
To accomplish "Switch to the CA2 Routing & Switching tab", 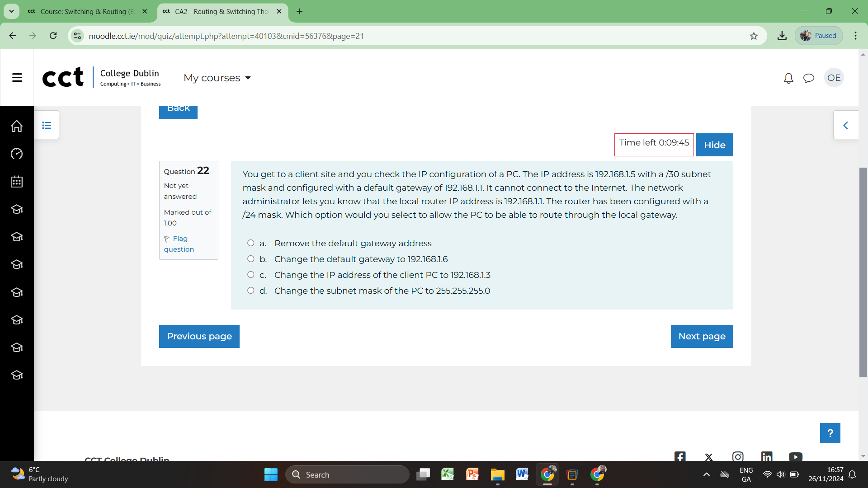I will point(217,11).
